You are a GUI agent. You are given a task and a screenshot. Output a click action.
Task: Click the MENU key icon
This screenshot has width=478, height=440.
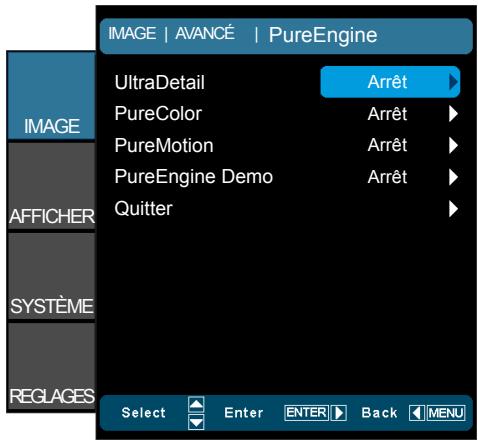tap(446, 413)
